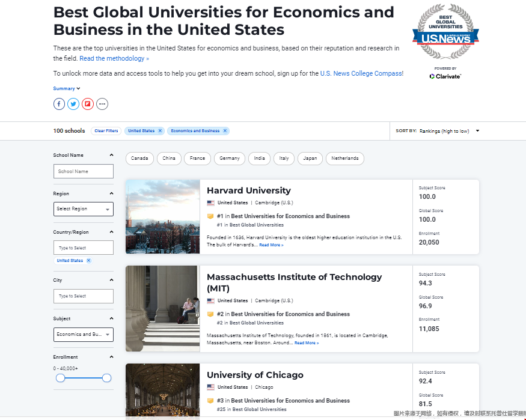Viewport: 526px width, 420px height.
Task: Open Read the methodology link
Action: coord(114,58)
